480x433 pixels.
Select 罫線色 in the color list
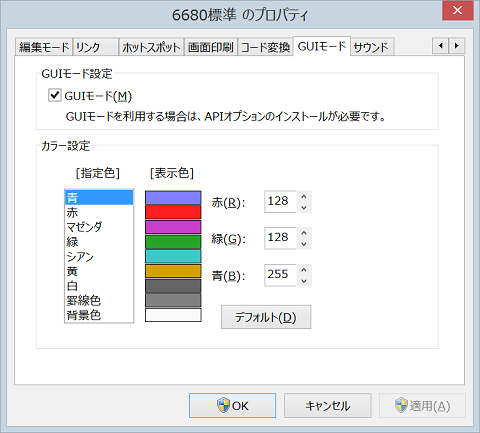coord(99,300)
